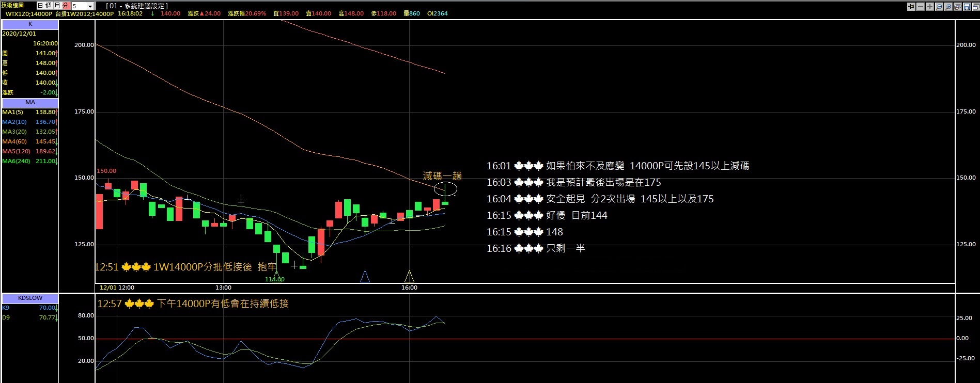Click the 買139.00 bid price
Image resolution: width=980 pixels, height=383 pixels.
click(286, 13)
